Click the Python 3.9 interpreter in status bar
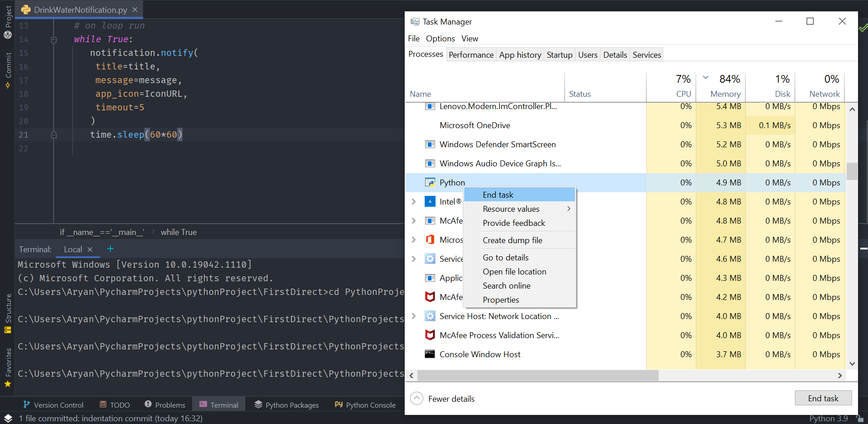 (x=828, y=418)
